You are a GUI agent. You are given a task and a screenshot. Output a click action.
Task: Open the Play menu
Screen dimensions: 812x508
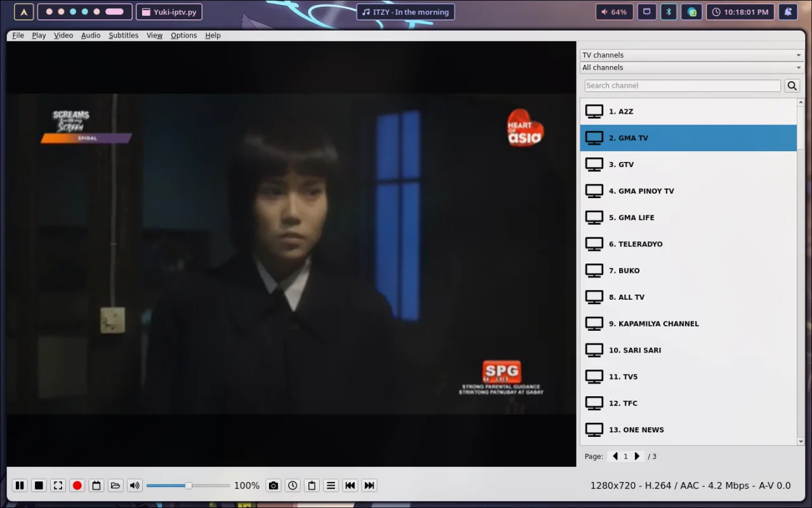(39, 36)
